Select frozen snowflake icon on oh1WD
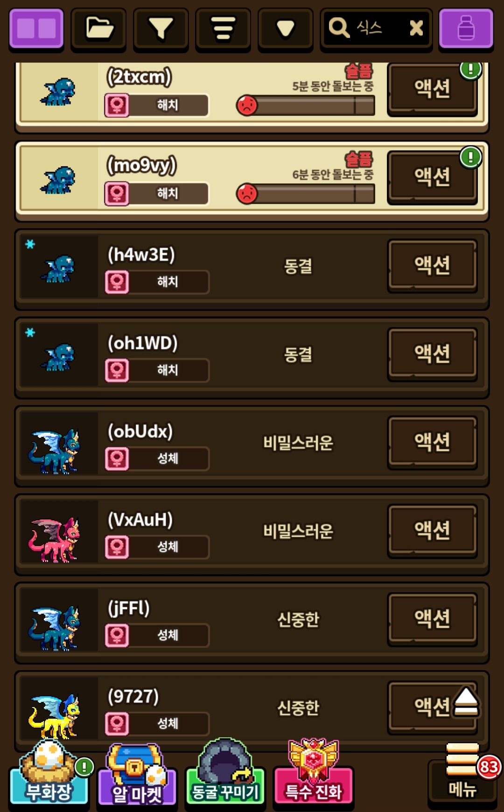 [30, 332]
